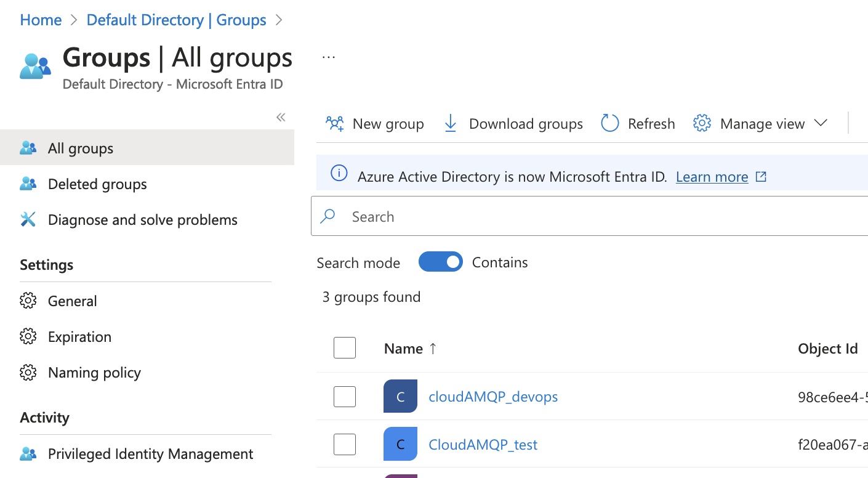
Task: Expand the Manage view dropdown arrow
Action: tap(821, 123)
